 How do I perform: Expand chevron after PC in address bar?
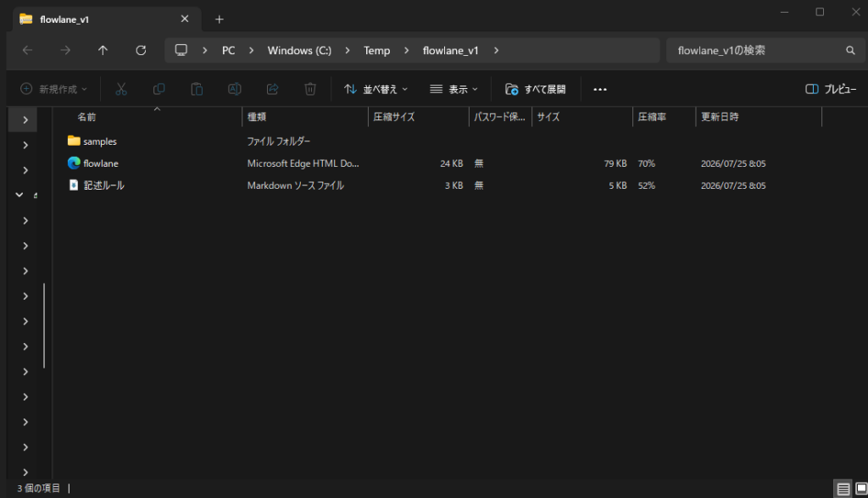tap(251, 50)
